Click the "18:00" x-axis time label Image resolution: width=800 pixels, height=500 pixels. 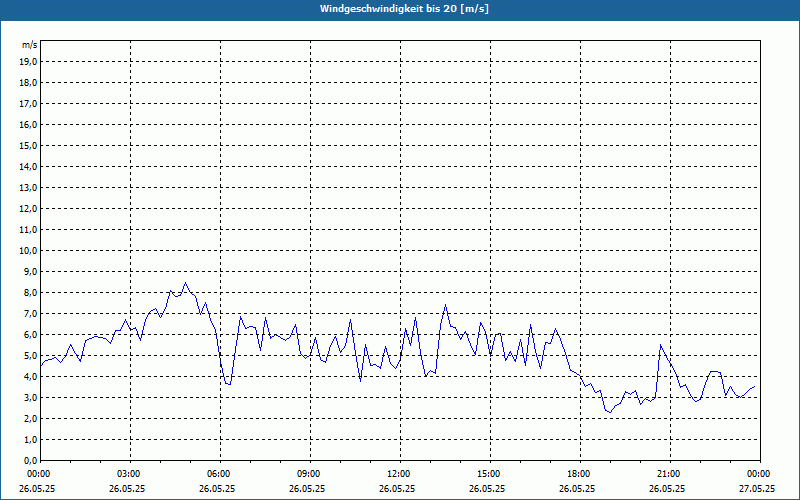579,474
